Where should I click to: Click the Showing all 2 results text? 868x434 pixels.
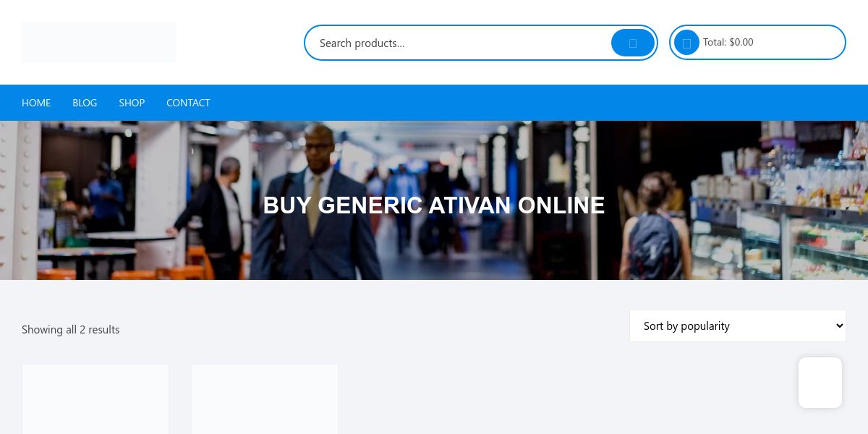click(x=71, y=329)
